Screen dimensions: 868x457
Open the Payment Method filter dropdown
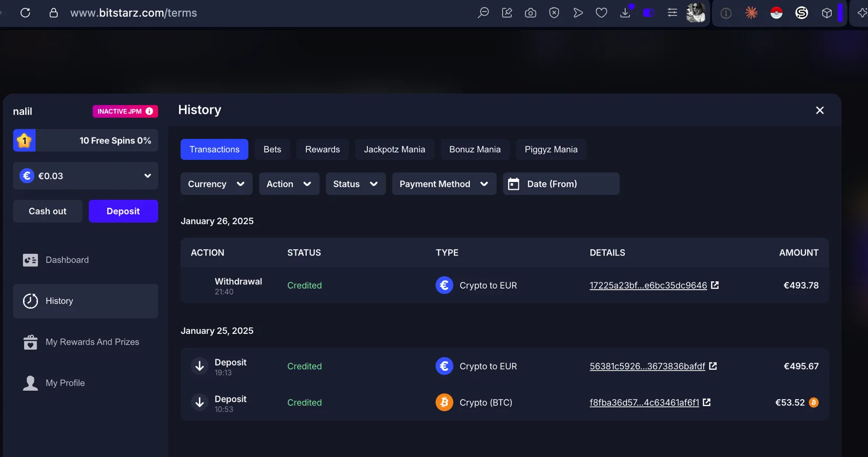tap(444, 184)
